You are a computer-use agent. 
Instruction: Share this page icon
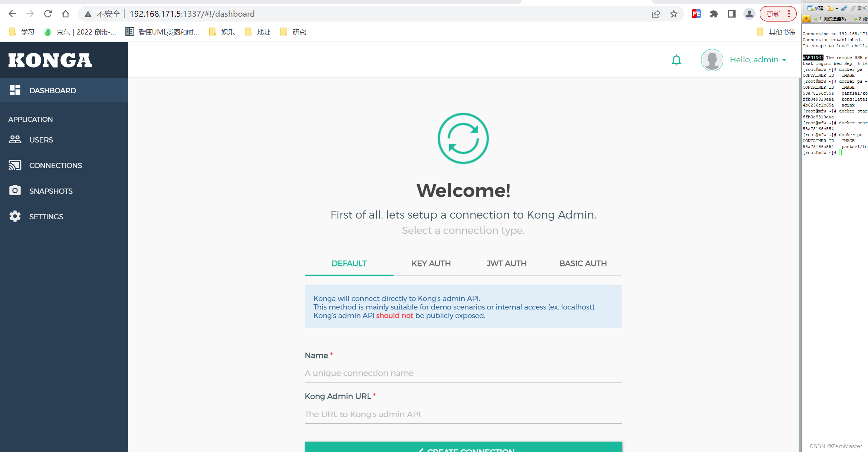coord(656,14)
